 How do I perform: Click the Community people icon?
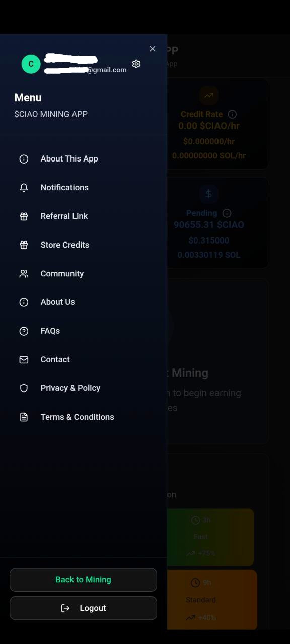pyautogui.click(x=24, y=273)
